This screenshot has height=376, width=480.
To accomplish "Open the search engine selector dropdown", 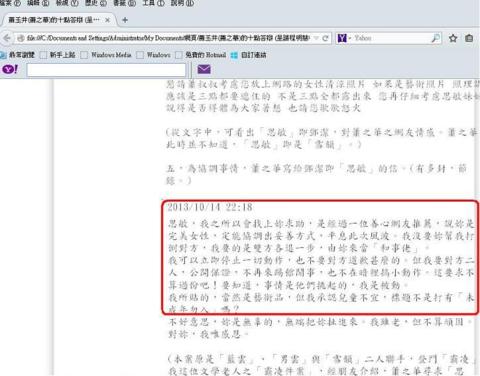I will 344,38.
